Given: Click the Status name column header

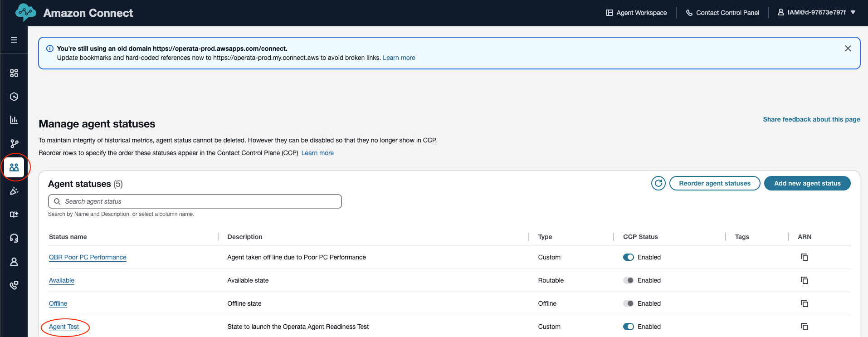Looking at the screenshot, I should [x=68, y=237].
